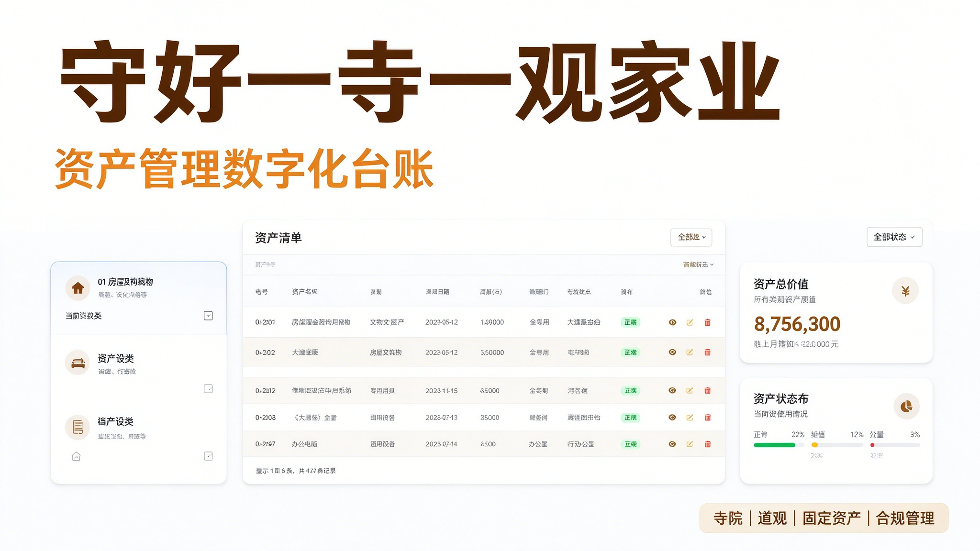Tick the checkbox under the 资产设类 category
The width and height of the screenshot is (980, 551).
click(x=208, y=389)
